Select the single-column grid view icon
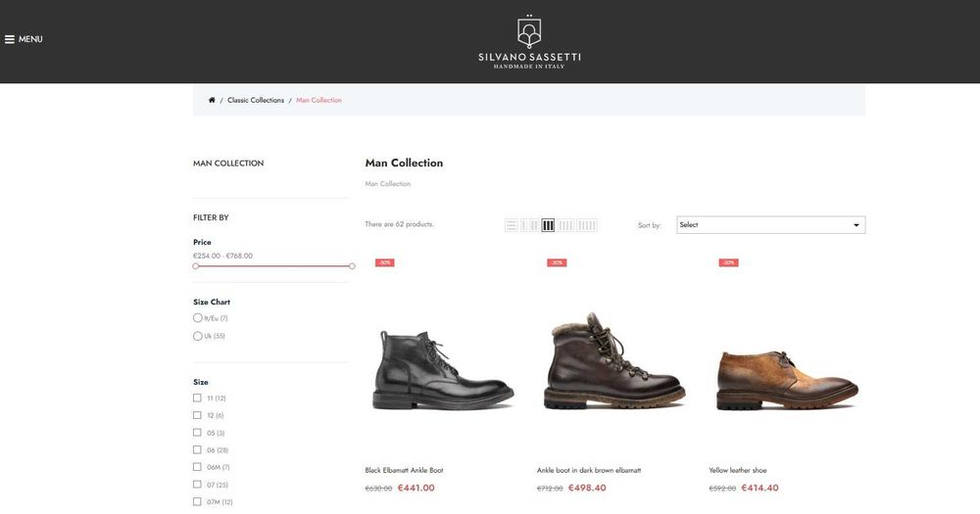Viewport: 980px width, 514px height. point(524,225)
